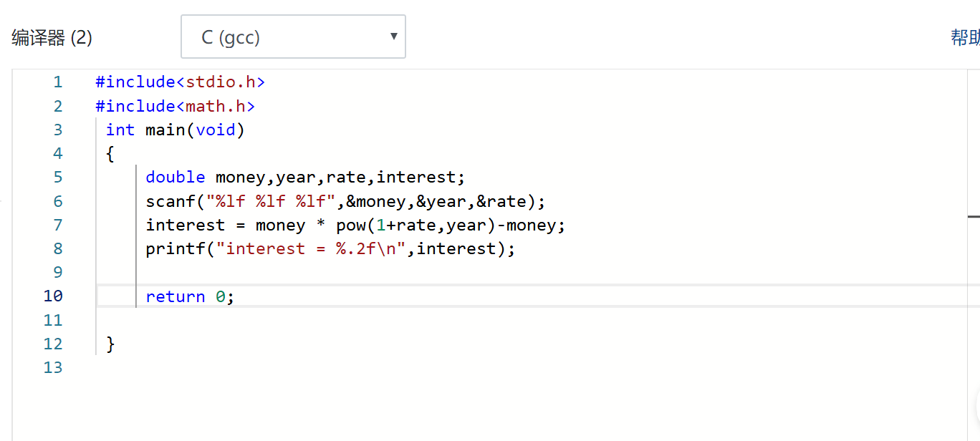Click the editor overview ruler marker

point(974,215)
